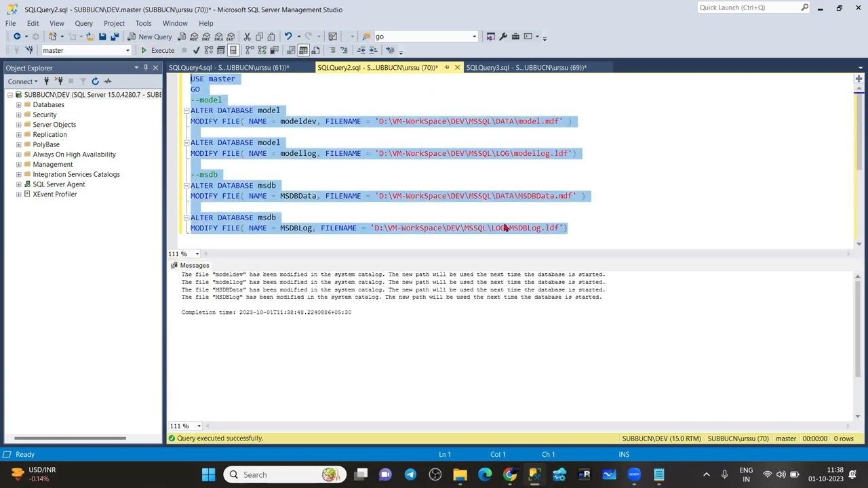Switch to SQLQuery3.sql tab
868x488 pixels.
click(526, 68)
